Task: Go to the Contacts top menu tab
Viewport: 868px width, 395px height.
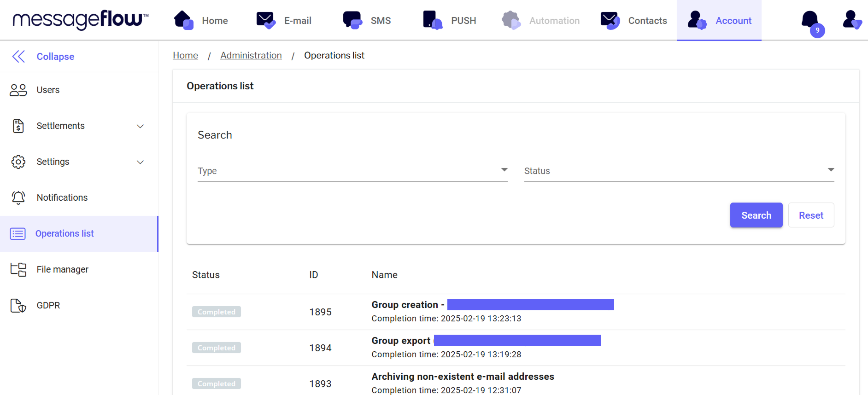Action: click(x=634, y=21)
